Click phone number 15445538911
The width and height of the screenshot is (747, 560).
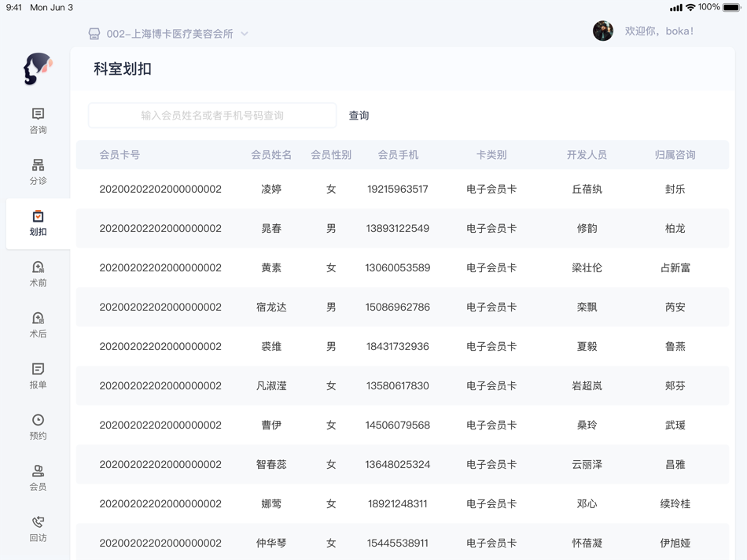(x=397, y=543)
